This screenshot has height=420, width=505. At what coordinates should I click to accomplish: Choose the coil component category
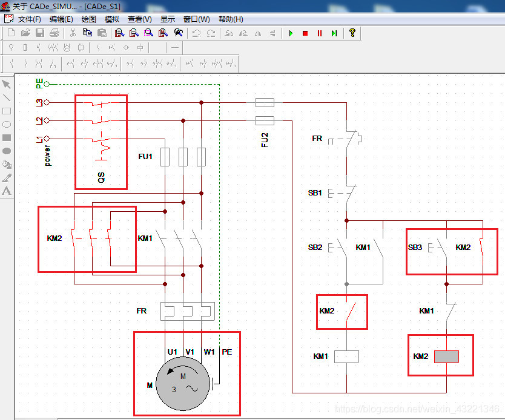click(x=140, y=48)
